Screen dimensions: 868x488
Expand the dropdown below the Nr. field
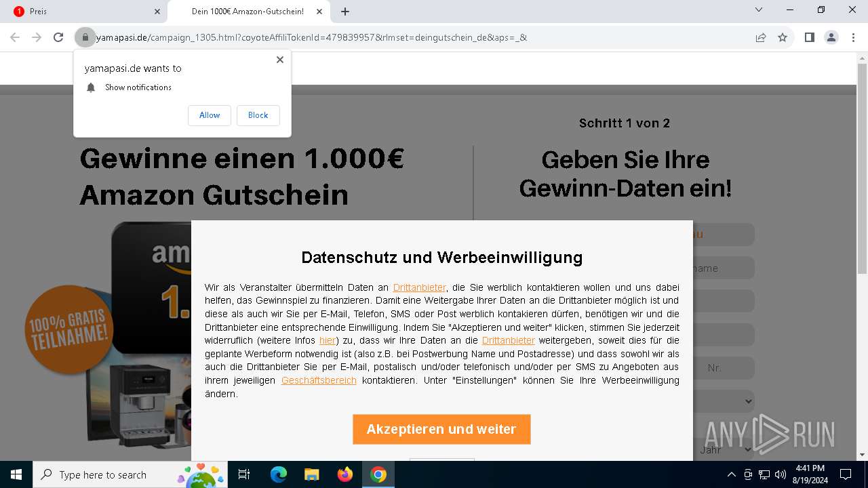click(724, 401)
